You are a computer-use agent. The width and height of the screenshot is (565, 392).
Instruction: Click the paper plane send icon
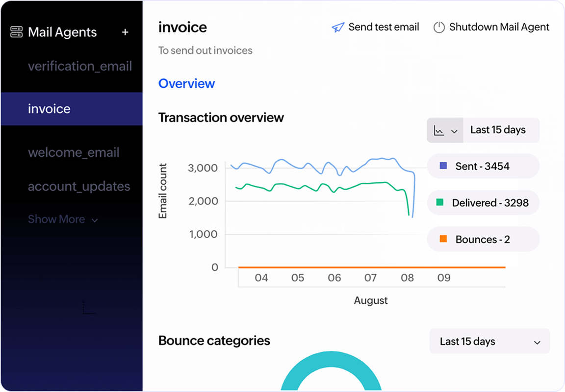338,27
